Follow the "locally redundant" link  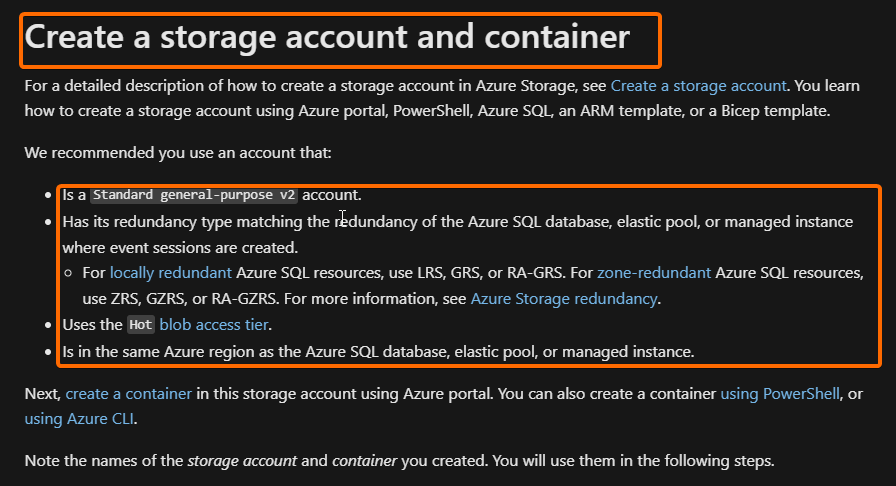coord(171,272)
